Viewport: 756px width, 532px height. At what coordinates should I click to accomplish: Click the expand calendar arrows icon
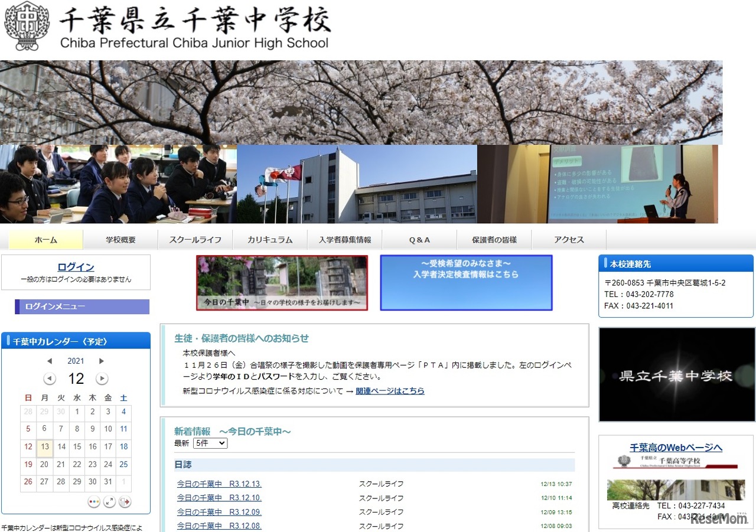click(x=109, y=502)
